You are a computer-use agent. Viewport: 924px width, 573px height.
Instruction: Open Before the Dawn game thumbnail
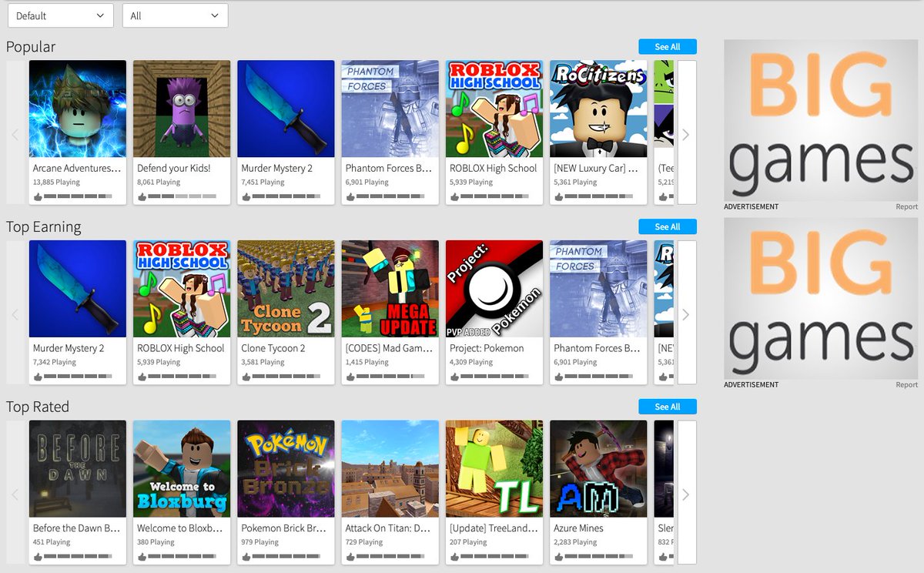point(78,469)
